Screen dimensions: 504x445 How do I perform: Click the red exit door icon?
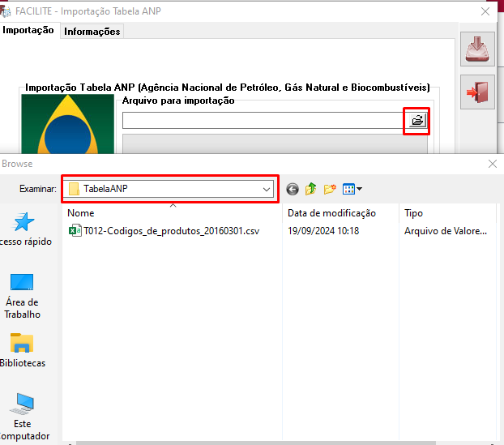pyautogui.click(x=477, y=93)
